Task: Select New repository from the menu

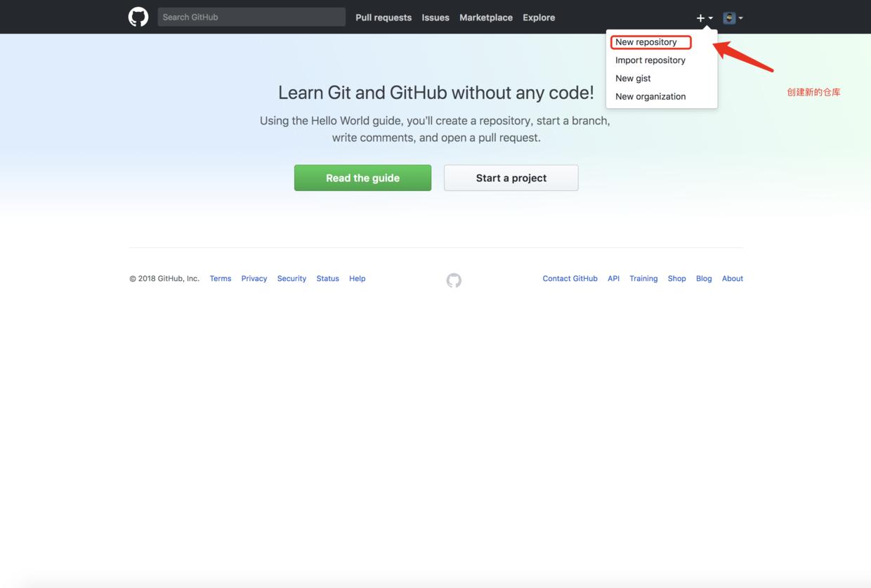Action: [646, 42]
